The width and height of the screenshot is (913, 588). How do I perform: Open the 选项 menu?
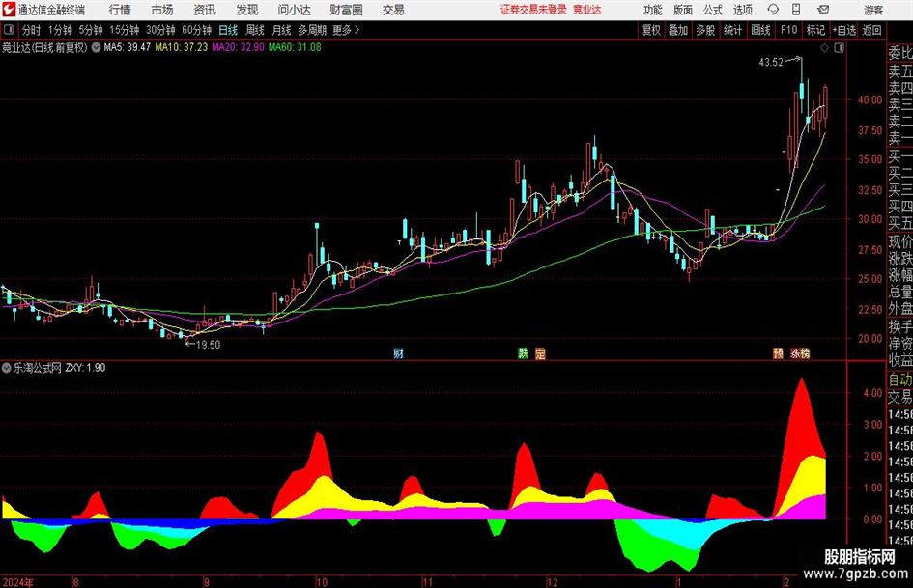coord(742,10)
